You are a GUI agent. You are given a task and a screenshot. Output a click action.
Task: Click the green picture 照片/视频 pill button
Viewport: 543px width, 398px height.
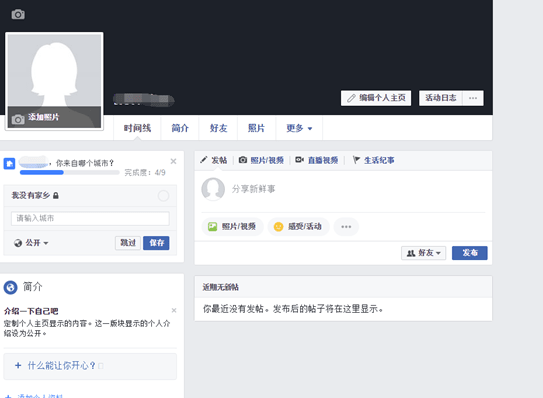pos(232,227)
